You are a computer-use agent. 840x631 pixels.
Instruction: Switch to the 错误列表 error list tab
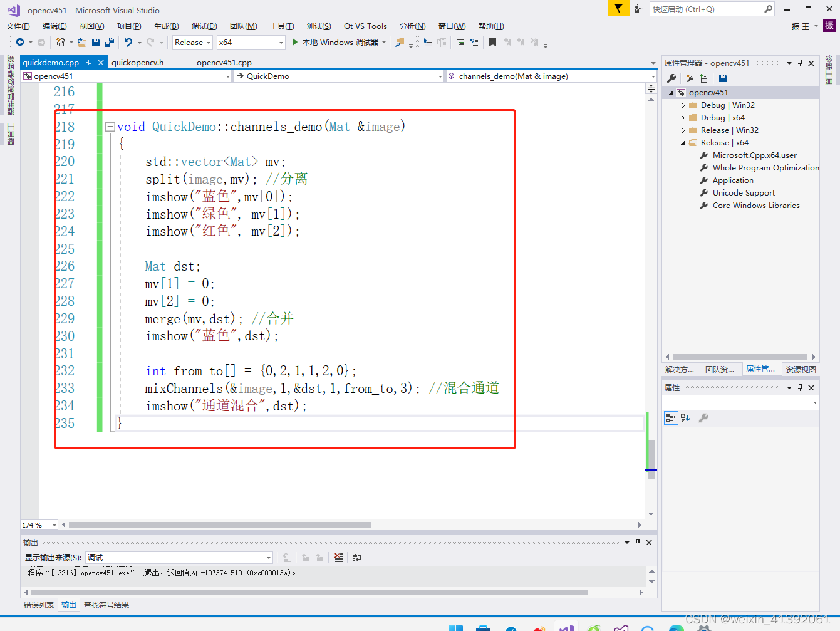39,605
